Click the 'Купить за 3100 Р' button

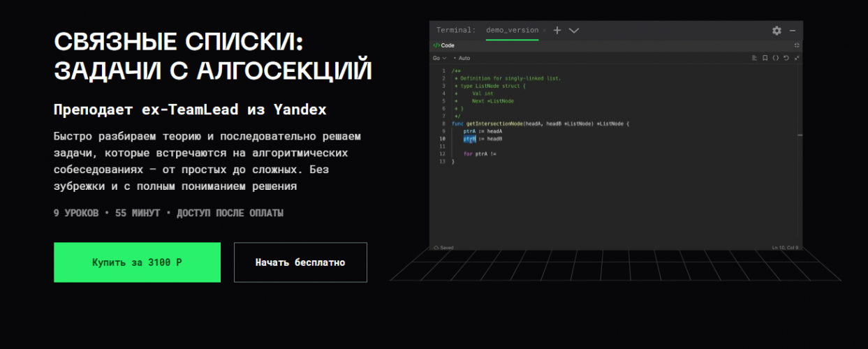click(x=137, y=262)
